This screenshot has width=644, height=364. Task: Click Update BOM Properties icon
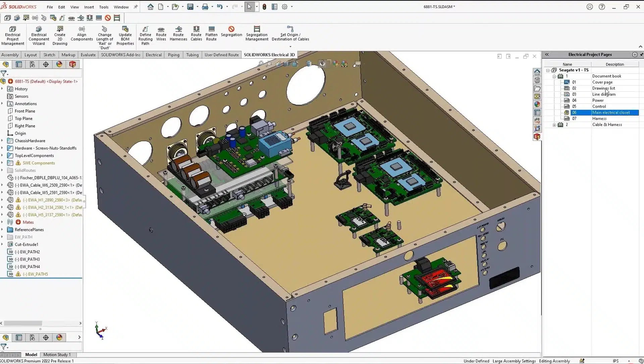point(125,35)
